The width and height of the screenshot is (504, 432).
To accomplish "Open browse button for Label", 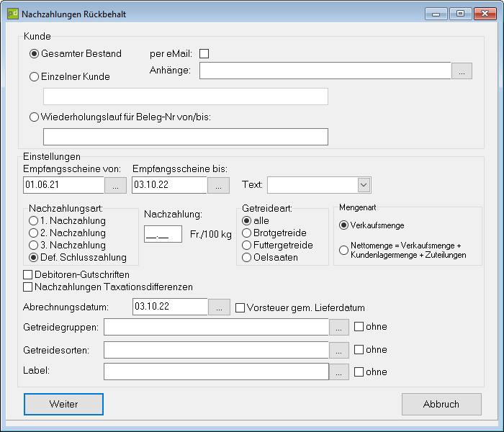I will pos(339,372).
